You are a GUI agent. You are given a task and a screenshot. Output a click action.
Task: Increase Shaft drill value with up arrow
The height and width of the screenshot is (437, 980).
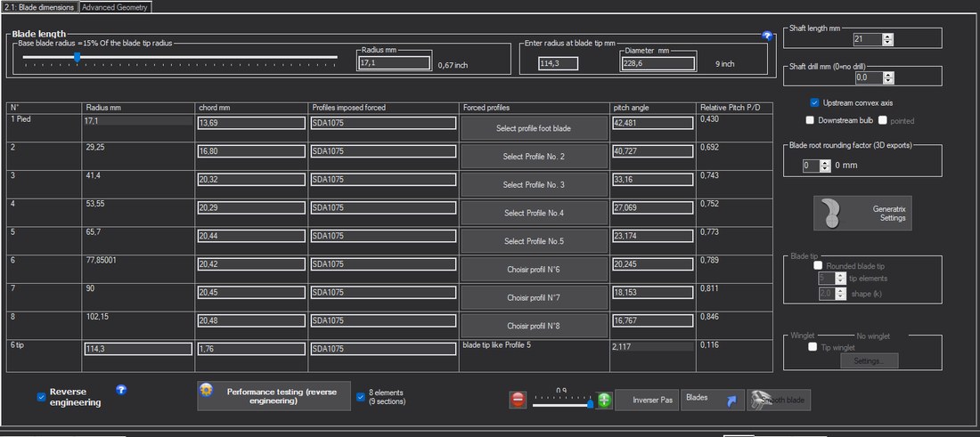888,74
